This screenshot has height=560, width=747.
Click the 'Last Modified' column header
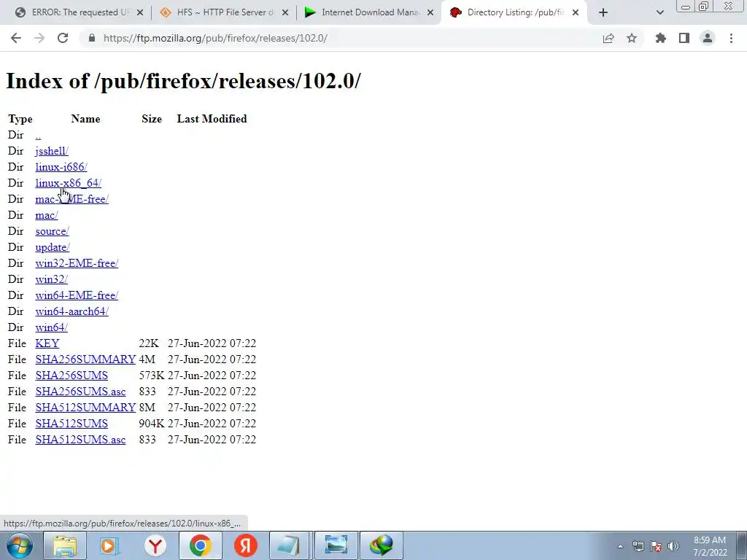point(212,119)
